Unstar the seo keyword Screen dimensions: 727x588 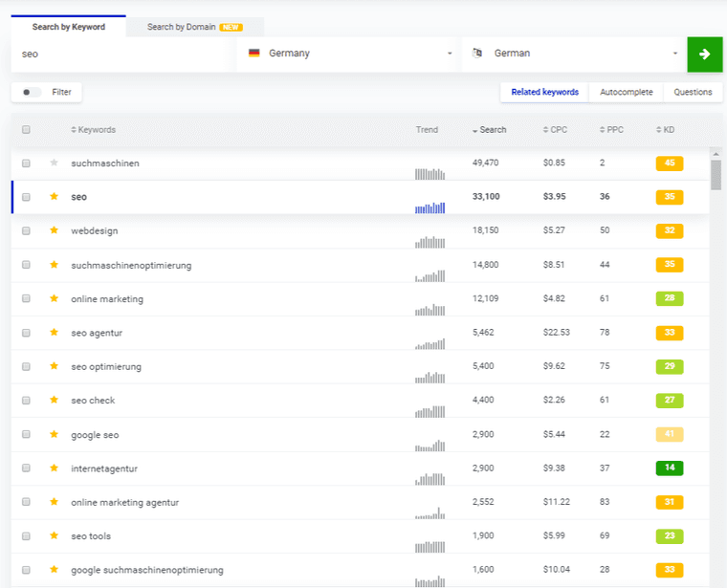tap(54, 196)
